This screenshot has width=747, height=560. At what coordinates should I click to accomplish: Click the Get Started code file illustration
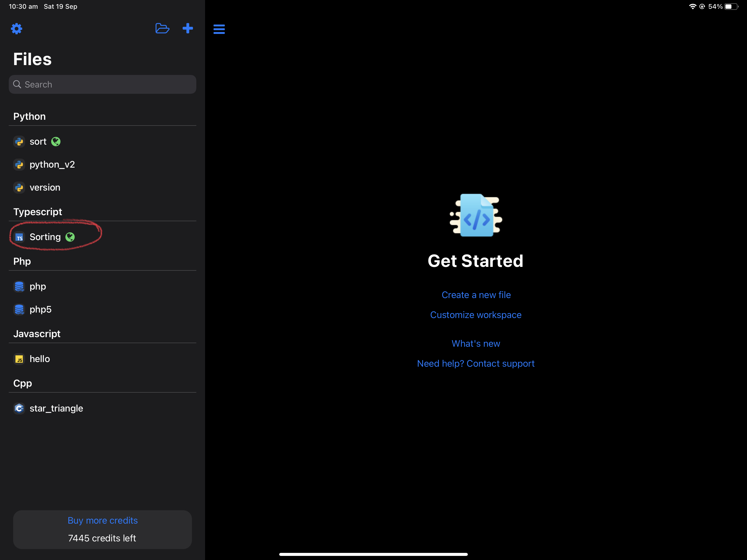(476, 215)
